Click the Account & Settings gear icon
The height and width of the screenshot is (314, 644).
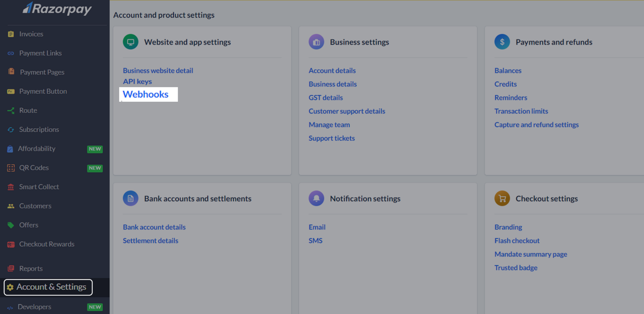tap(10, 287)
